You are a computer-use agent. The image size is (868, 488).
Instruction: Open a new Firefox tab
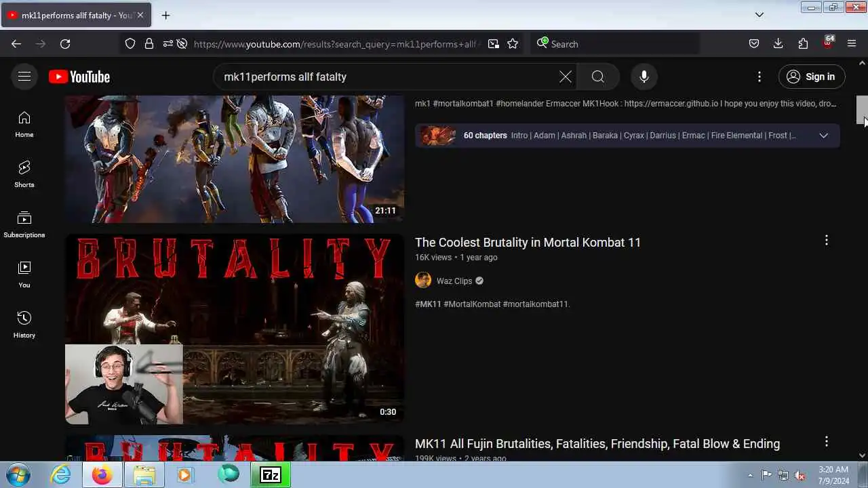pyautogui.click(x=165, y=15)
